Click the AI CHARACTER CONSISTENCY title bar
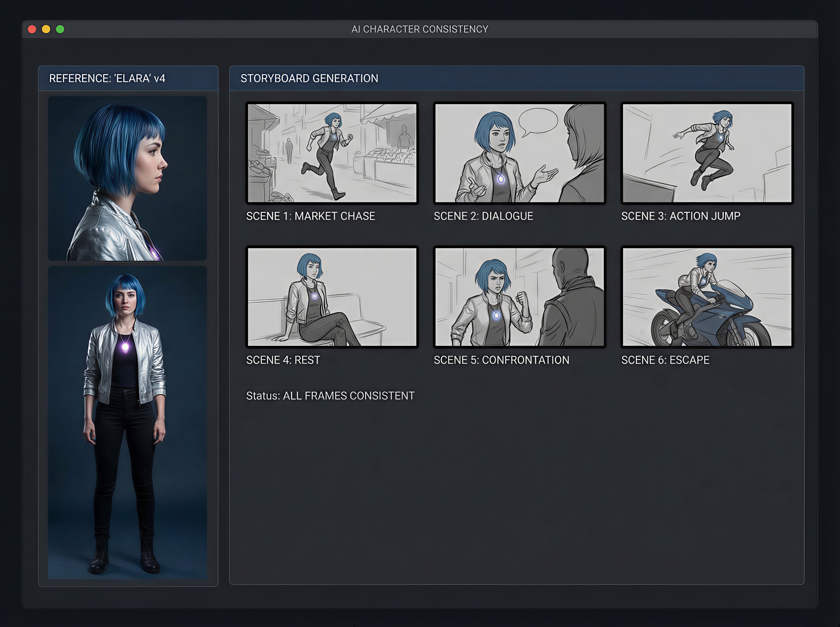Screen dimensions: 840x627 click(420, 29)
